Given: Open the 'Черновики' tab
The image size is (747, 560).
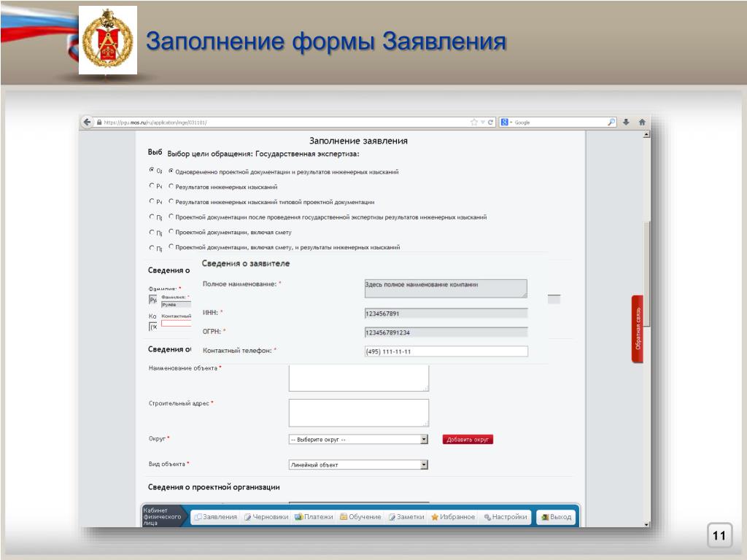Looking at the screenshot, I should (x=266, y=517).
